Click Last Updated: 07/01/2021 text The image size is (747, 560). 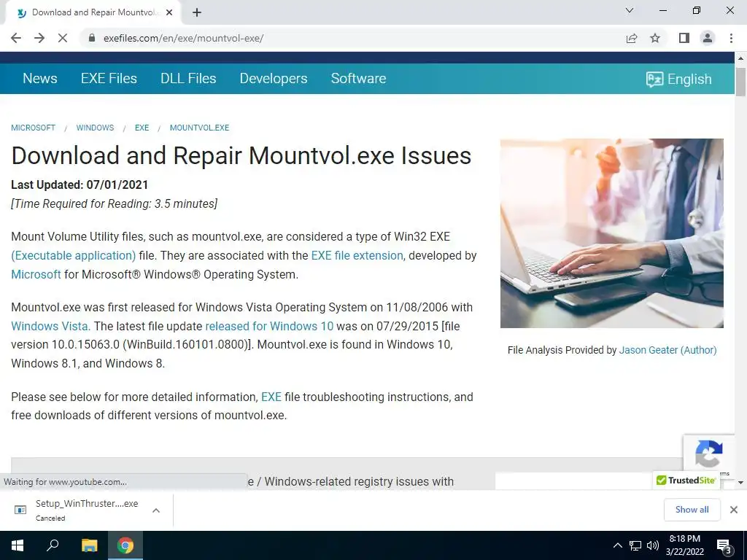(80, 184)
